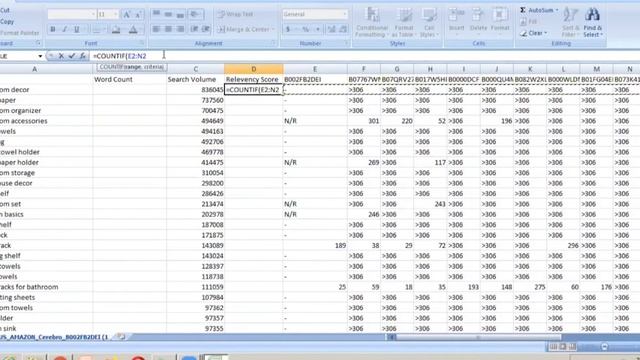
Task: Click the Increase Indent icon
Action: [x=206, y=29]
